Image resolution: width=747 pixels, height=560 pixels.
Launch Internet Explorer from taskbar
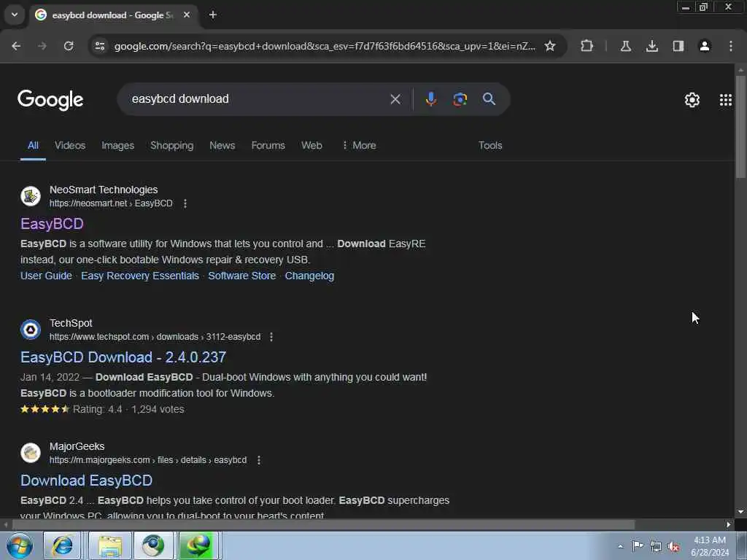(62, 545)
